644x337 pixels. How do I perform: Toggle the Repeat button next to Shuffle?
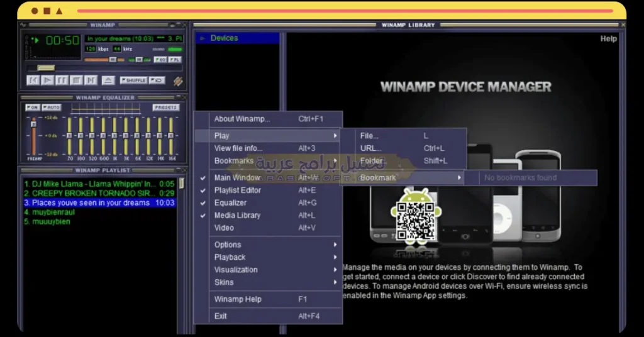pos(157,80)
